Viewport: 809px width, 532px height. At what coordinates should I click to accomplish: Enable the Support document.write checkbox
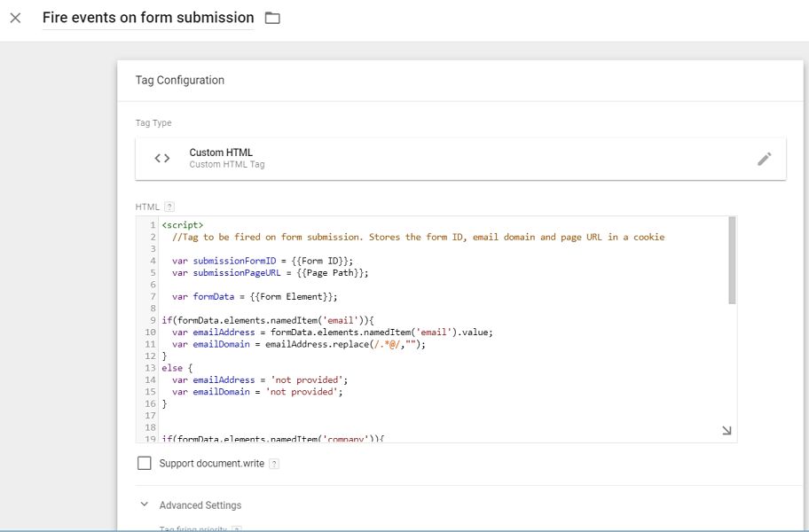[145, 463]
